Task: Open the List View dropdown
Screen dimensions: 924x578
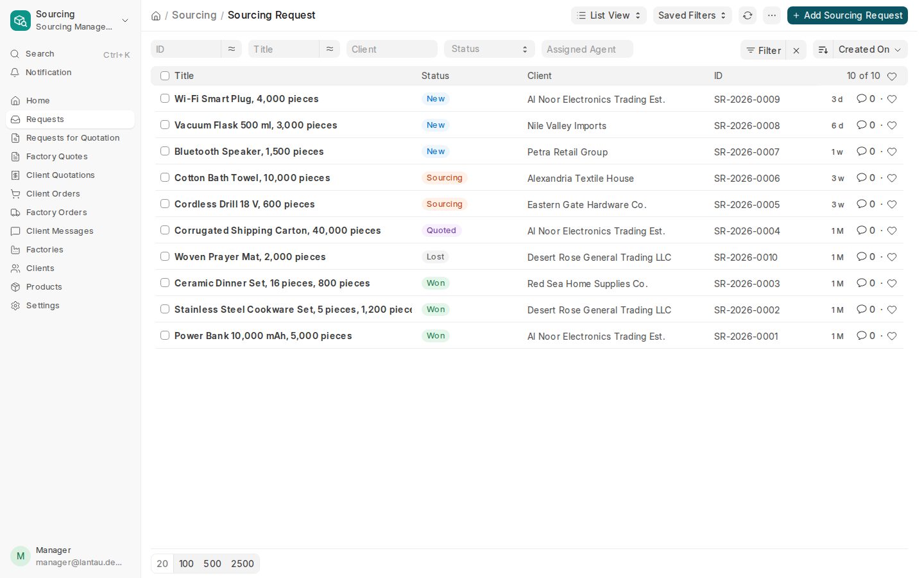Action: click(x=609, y=15)
